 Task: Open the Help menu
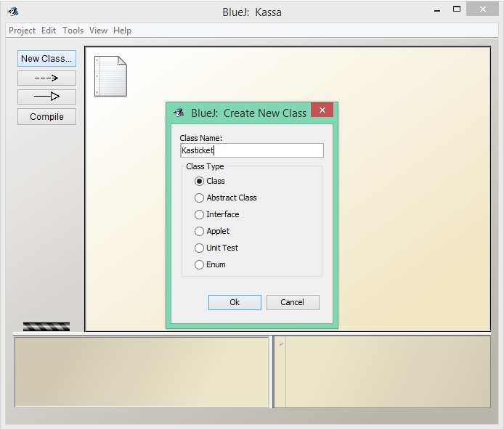pos(122,31)
